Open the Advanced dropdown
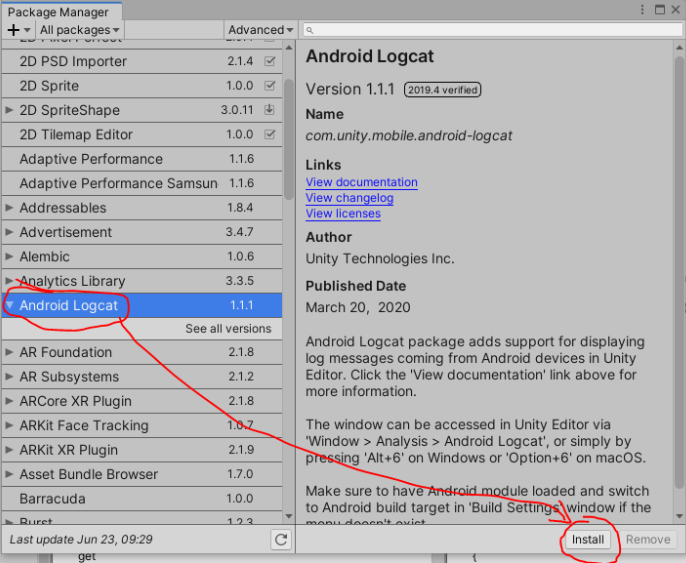Image resolution: width=686 pixels, height=563 pixels. pyautogui.click(x=261, y=30)
